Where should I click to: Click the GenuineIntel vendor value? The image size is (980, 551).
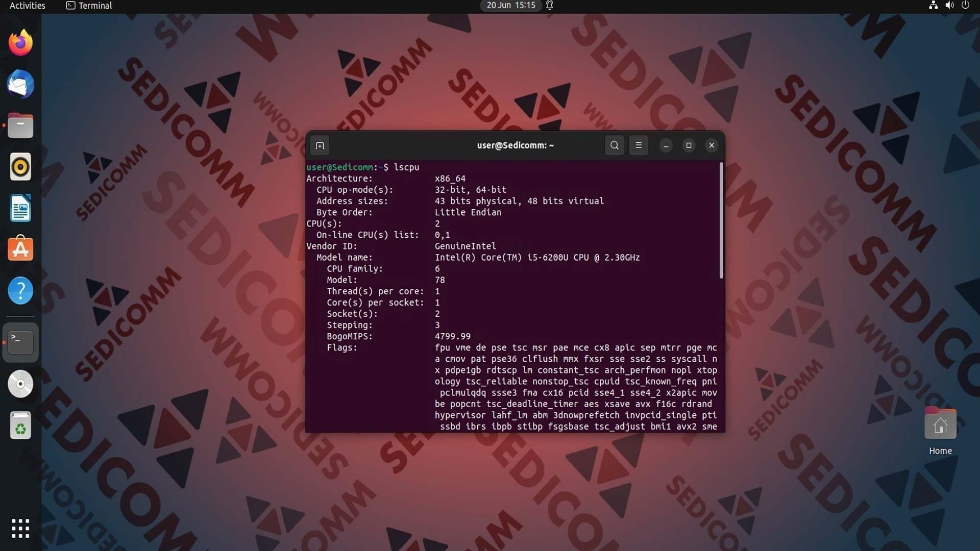[465, 246]
